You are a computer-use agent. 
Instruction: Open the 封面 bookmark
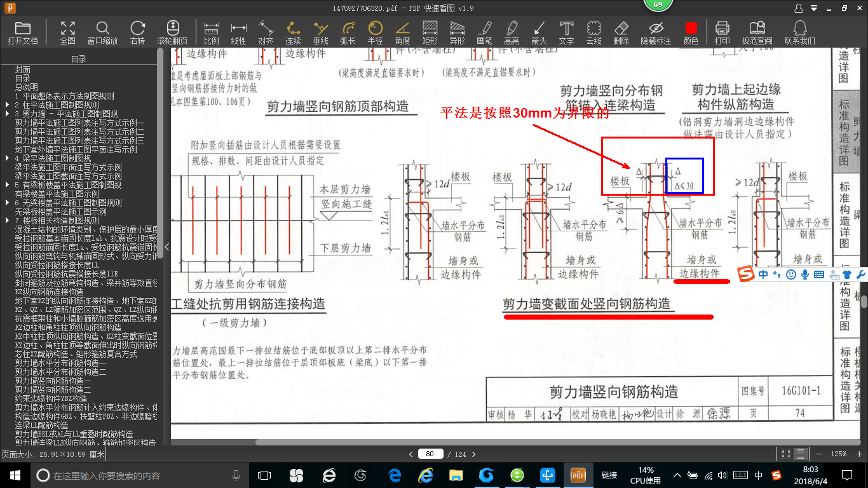[x=23, y=69]
